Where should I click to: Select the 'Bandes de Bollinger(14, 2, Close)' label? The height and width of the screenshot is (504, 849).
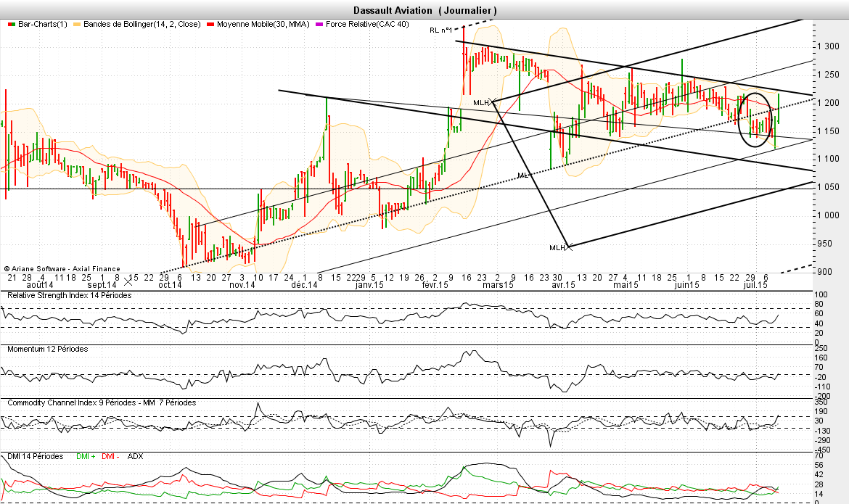[x=141, y=25]
